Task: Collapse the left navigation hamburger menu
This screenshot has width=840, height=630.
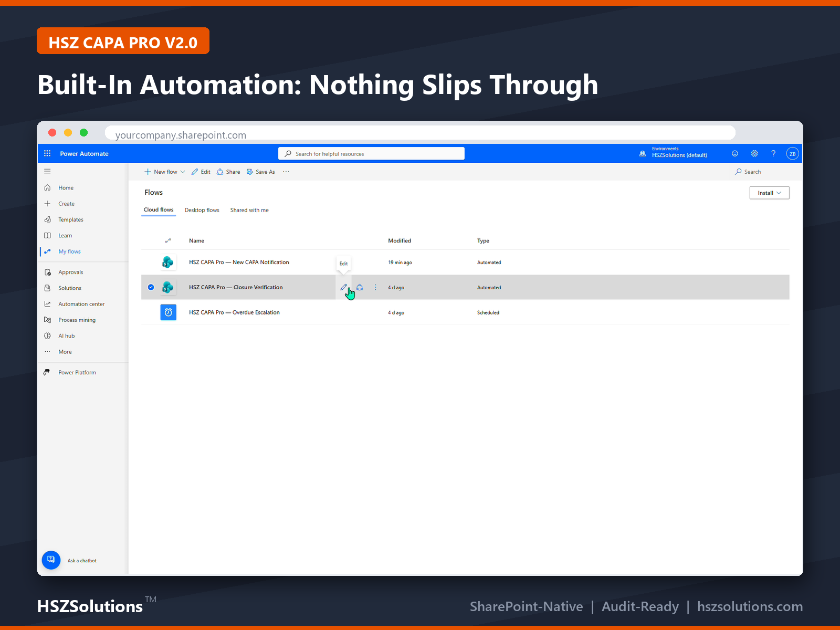Action: click(47, 171)
